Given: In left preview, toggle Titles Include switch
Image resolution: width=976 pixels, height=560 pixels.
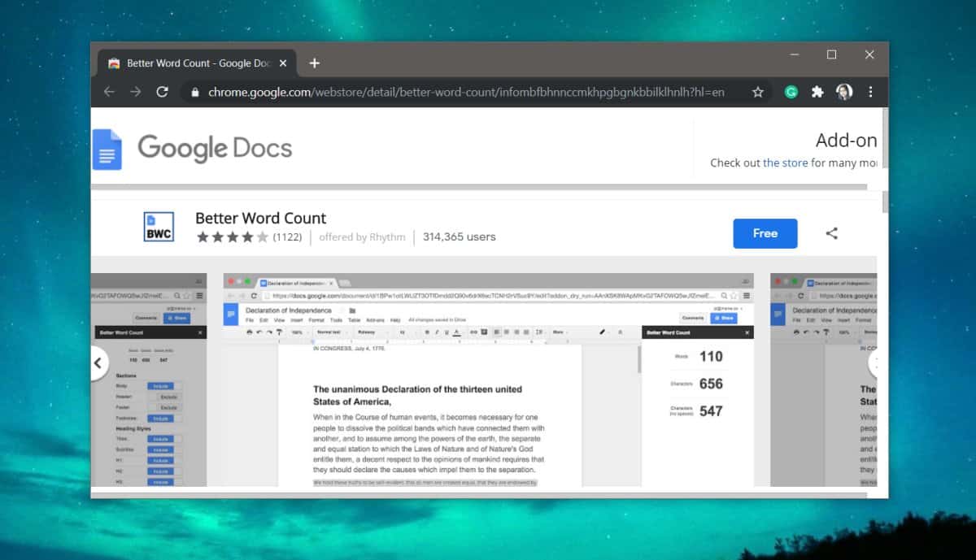Looking at the screenshot, I should [165, 439].
